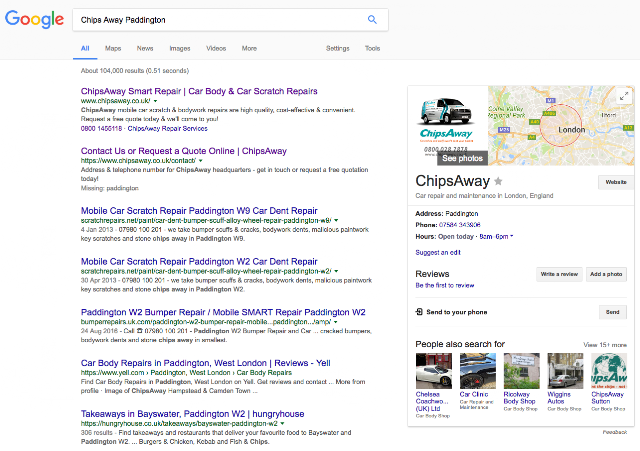Viewport: 640px width, 451px height.
Task: Click the Write a review button
Action: (559, 274)
